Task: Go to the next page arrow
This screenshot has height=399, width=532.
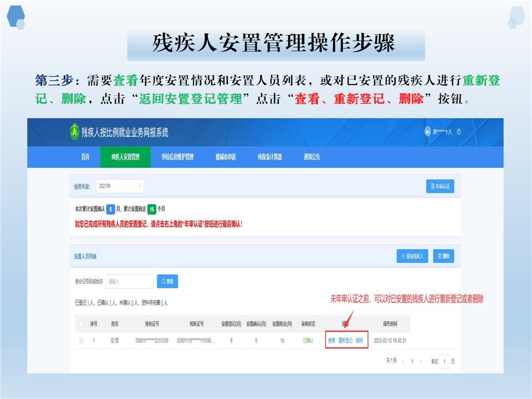Action: coord(421,361)
